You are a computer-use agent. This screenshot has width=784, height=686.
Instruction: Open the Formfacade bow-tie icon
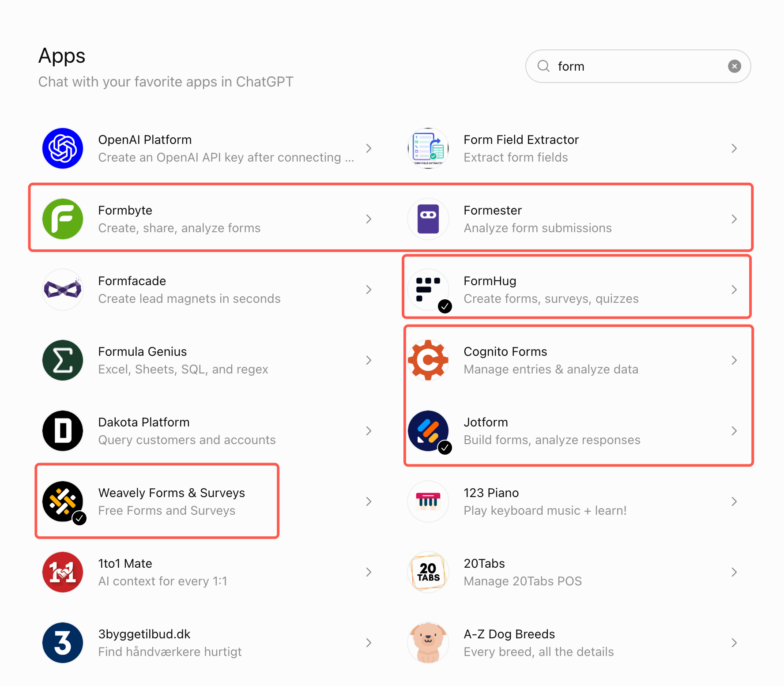(x=63, y=290)
